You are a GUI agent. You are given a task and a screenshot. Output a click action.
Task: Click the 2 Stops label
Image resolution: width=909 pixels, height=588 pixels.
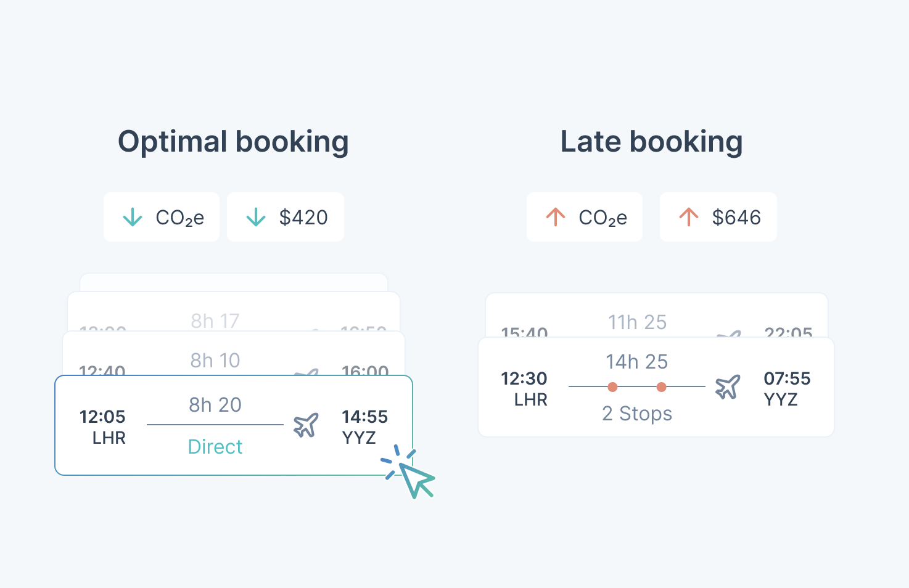pos(637,414)
